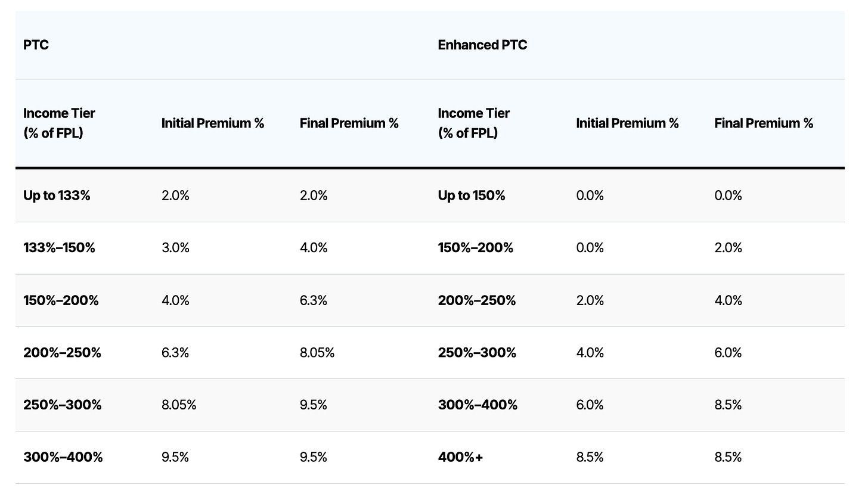Screen dimensions: 868x500
Task: Click the Enhanced PTC Final Premium % header
Action: [764, 123]
